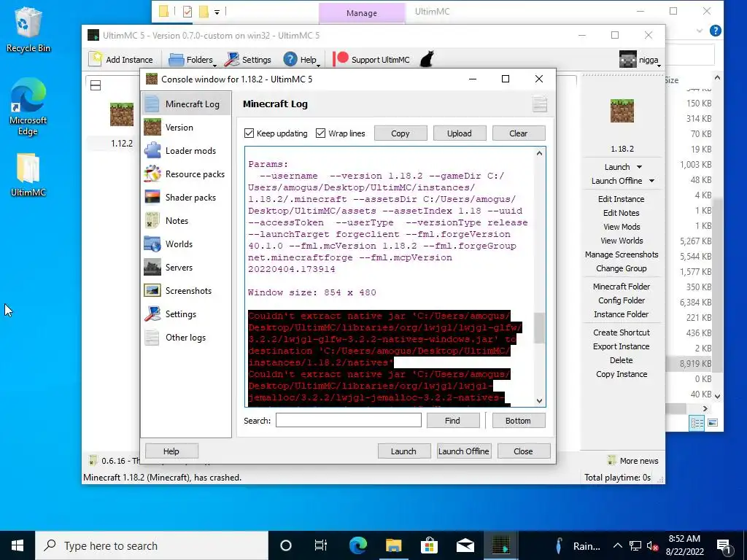The image size is (747, 560).
Task: Jump to Bottom of the log
Action: click(x=519, y=421)
